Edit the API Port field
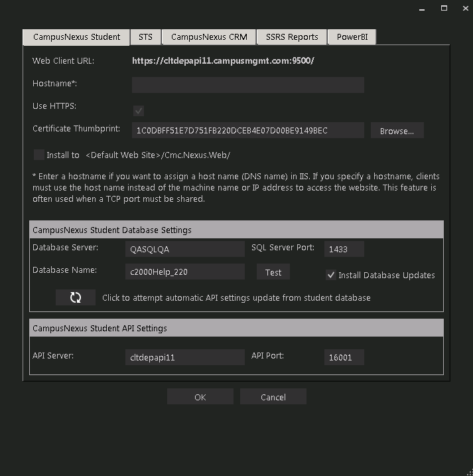473x476 pixels. coord(344,357)
